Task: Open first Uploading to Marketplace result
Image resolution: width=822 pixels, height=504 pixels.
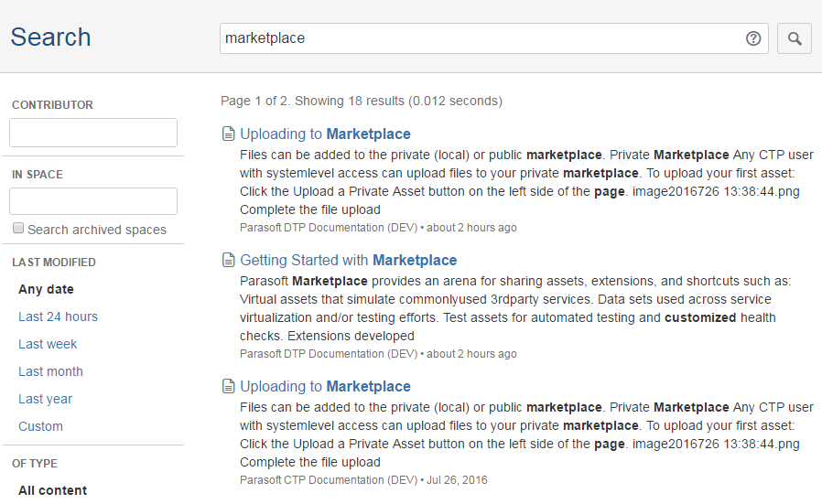Action: coord(325,134)
